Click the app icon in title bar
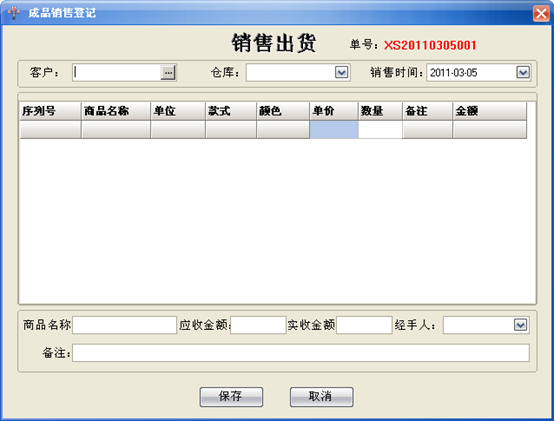 (14, 13)
